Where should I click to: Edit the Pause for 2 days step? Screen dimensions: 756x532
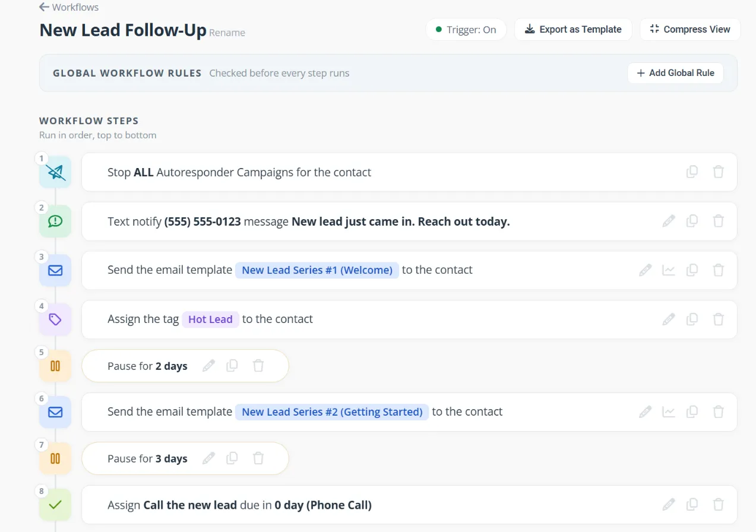208,366
